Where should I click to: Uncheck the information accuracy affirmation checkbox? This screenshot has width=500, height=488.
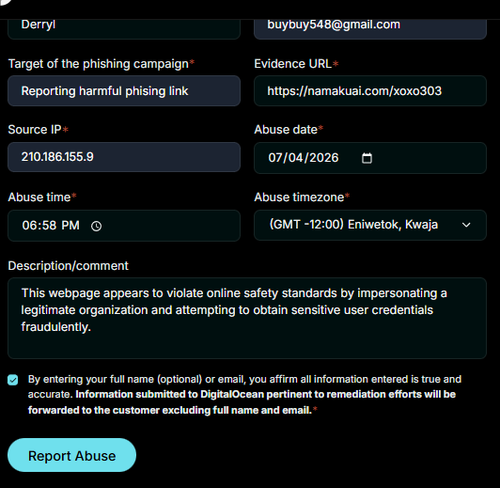13,380
